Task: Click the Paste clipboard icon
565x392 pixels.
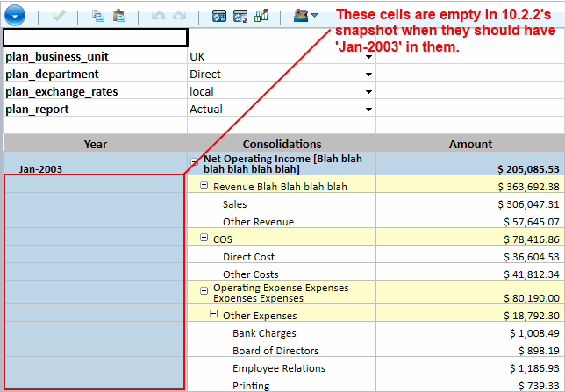Action: [x=118, y=15]
